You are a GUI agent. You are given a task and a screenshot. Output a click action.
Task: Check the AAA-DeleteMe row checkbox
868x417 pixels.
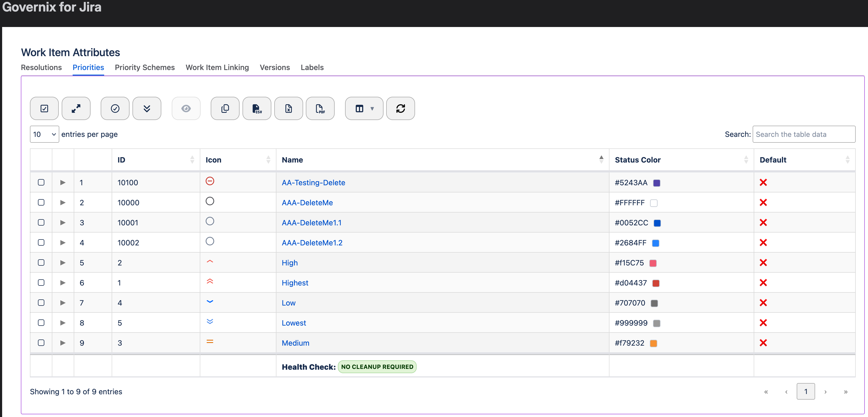point(41,202)
